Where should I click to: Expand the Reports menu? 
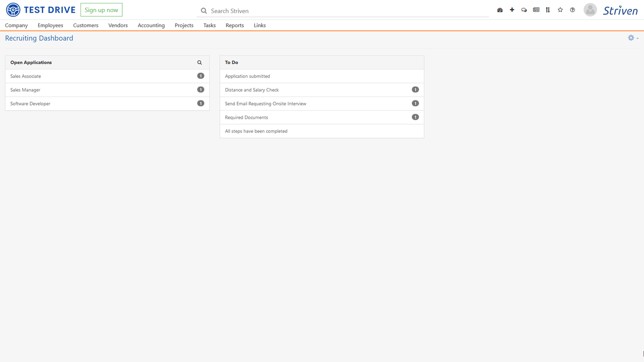pyautogui.click(x=234, y=25)
